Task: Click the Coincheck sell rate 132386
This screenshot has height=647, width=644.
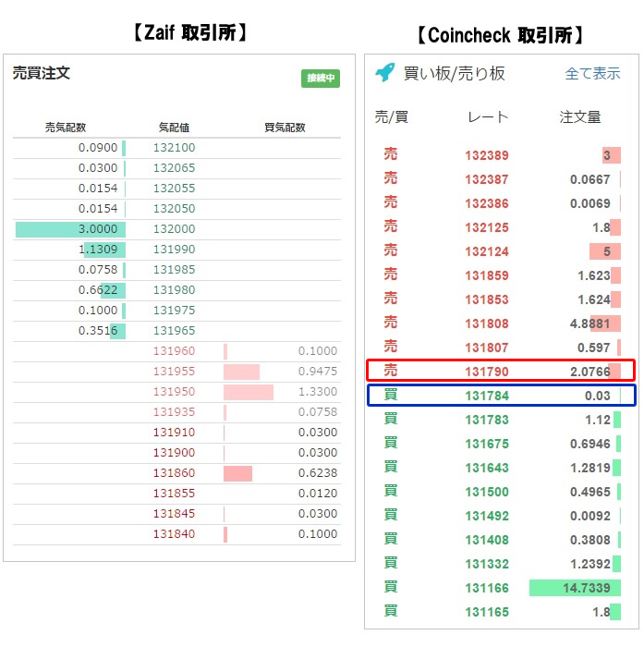Action: pos(487,203)
